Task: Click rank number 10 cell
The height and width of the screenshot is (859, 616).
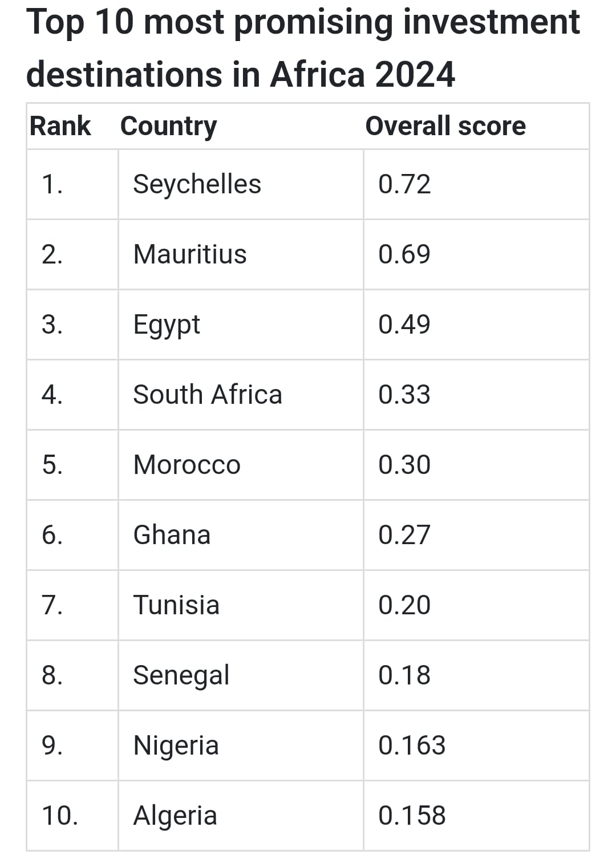Action: (x=60, y=816)
